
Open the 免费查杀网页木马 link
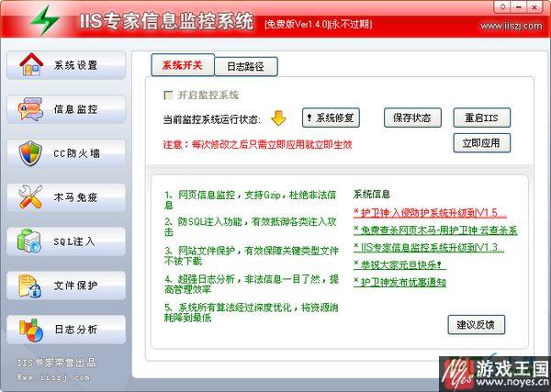pos(435,230)
